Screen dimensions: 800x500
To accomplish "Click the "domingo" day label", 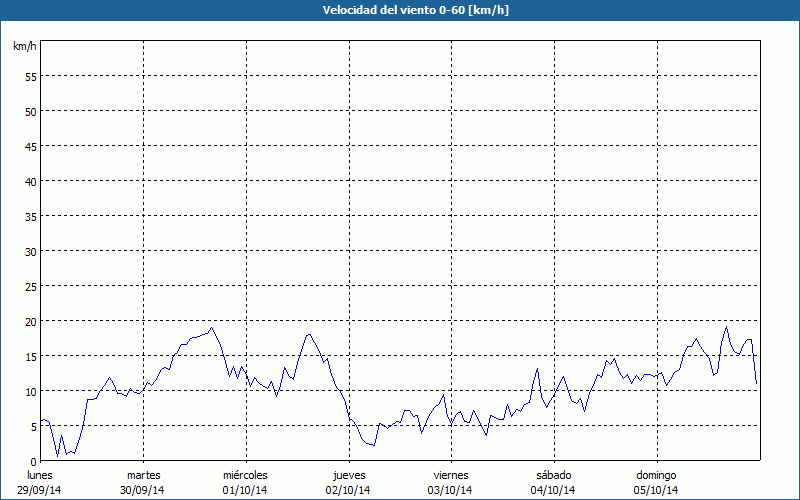I will pyautogui.click(x=657, y=474).
